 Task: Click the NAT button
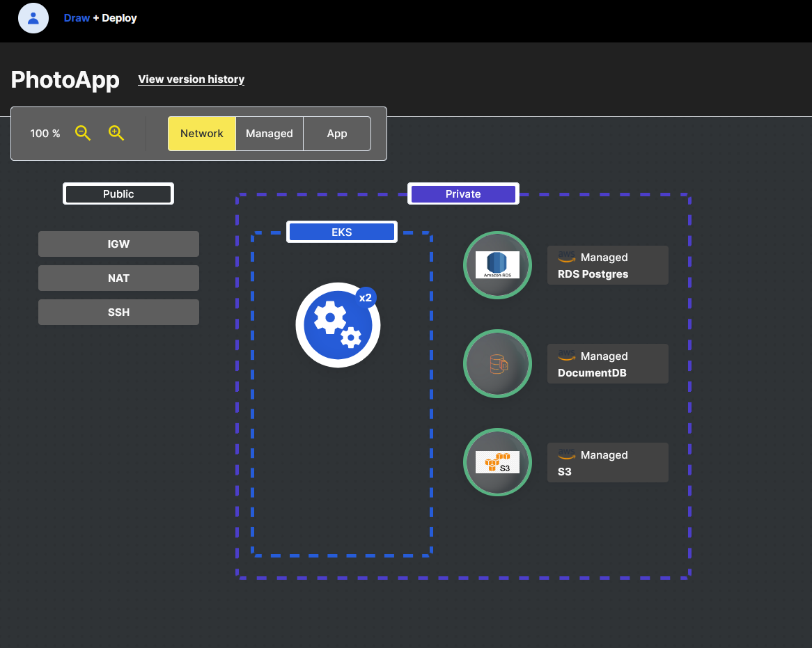[x=118, y=278]
